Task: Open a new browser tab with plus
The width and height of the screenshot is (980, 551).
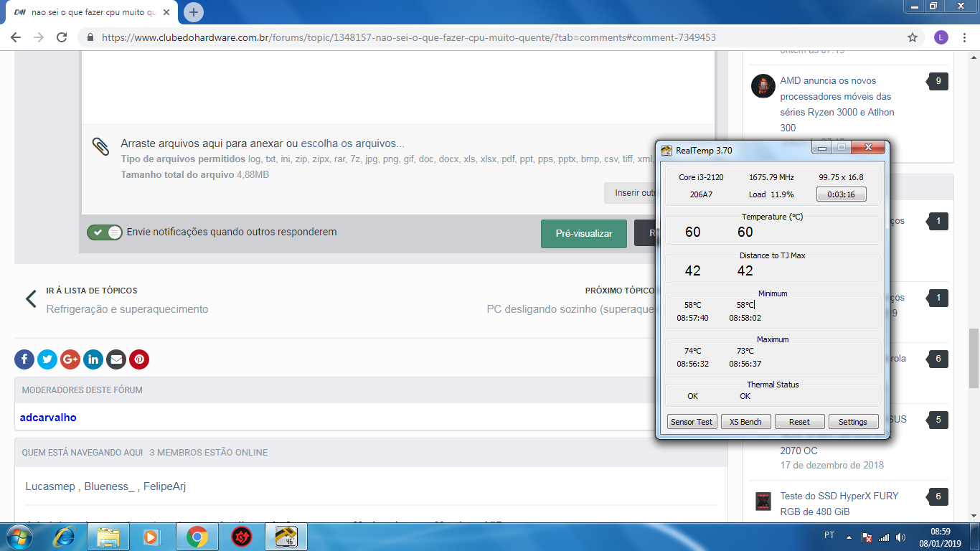Action: pos(194,12)
